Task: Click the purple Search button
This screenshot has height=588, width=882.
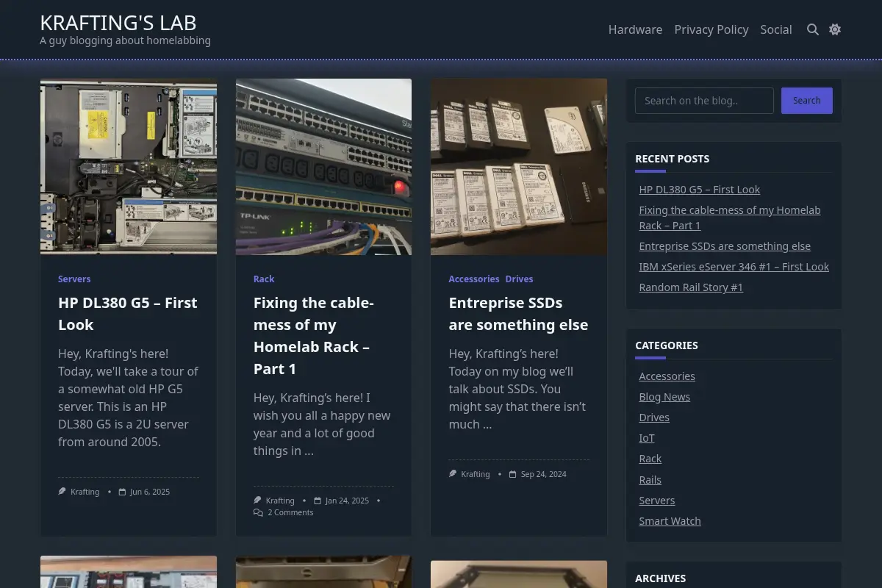Action: [807, 101]
